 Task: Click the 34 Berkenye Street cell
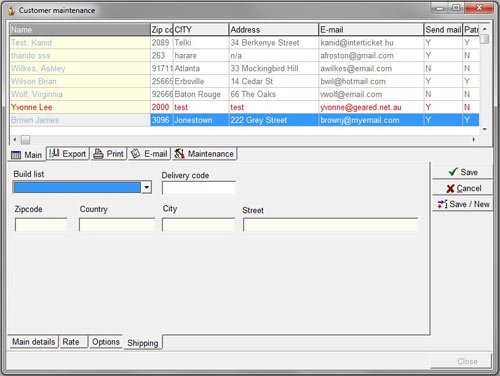tap(274, 43)
